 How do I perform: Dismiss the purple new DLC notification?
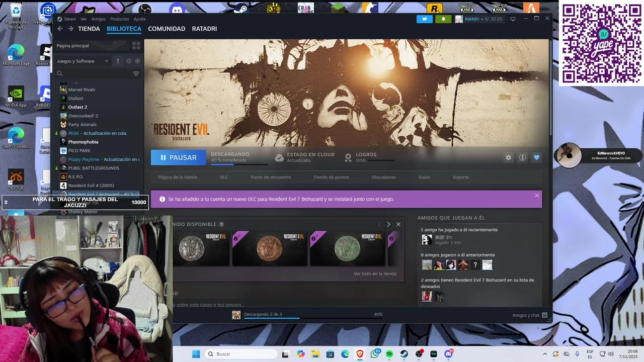coord(537,196)
